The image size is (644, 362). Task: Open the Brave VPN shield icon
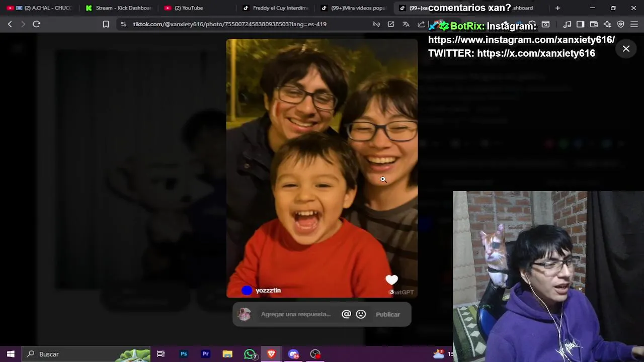tap(620, 24)
